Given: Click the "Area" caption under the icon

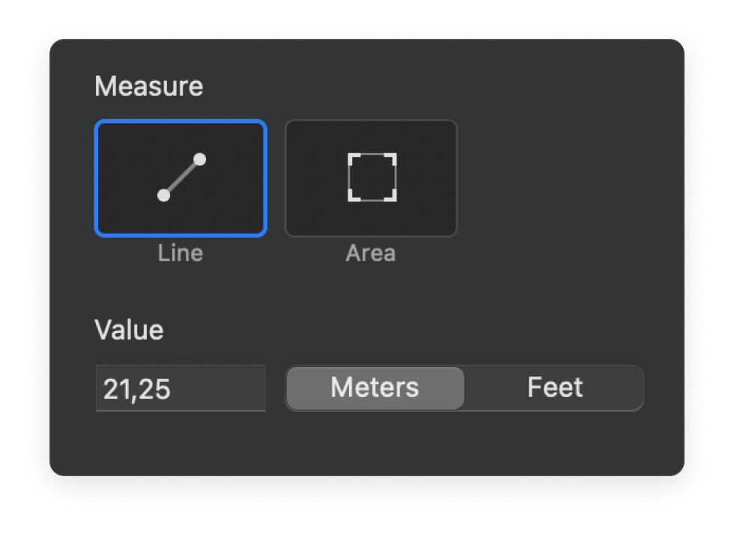Looking at the screenshot, I should (371, 253).
